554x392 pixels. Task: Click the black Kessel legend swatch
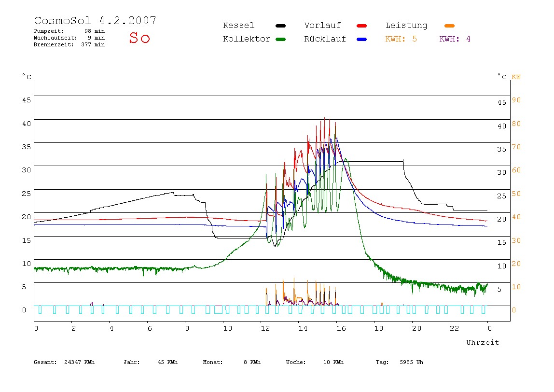[280, 26]
